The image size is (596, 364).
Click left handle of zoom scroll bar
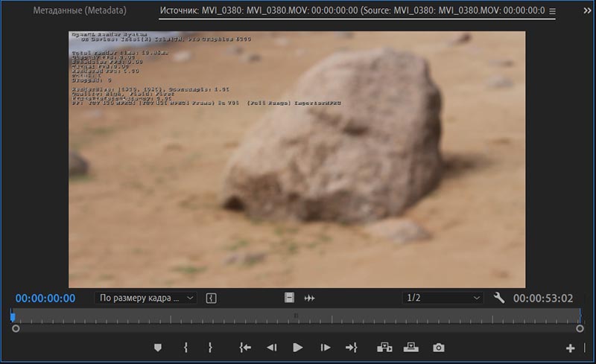(x=16, y=328)
